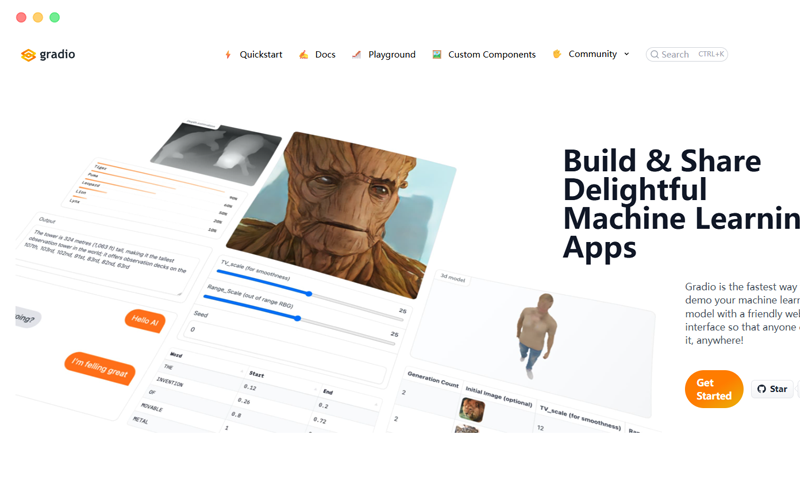Click the "INVENTION" table cell
This screenshot has height=479, width=800.
click(169, 381)
